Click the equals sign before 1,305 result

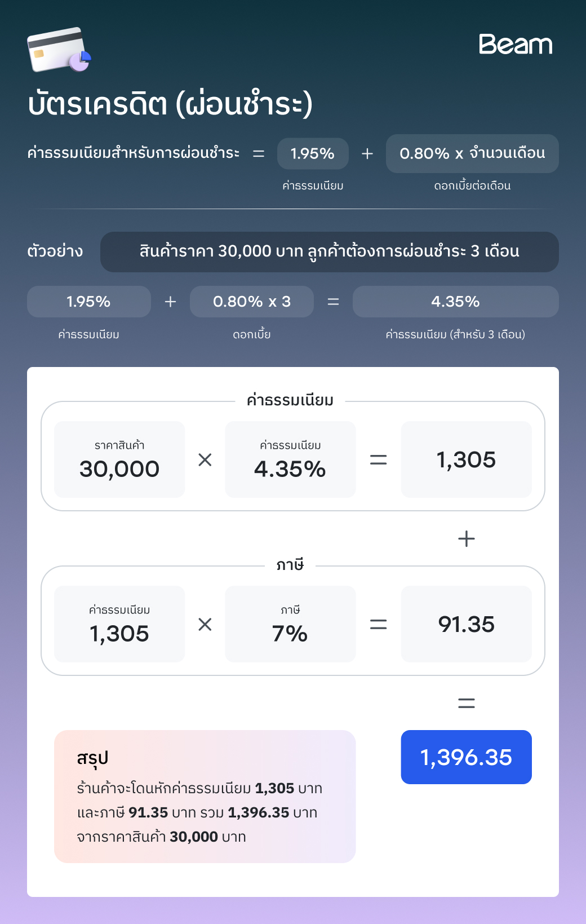(x=378, y=460)
